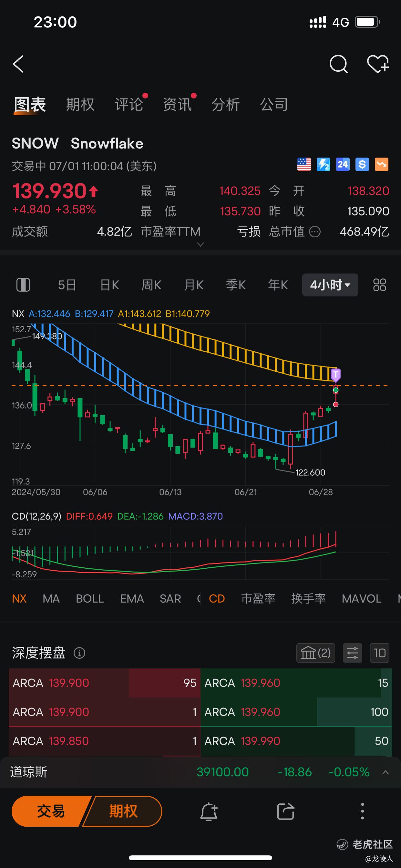Image resolution: width=401 pixels, height=868 pixels.
Task: Select the EMA indicator
Action: [x=132, y=598]
